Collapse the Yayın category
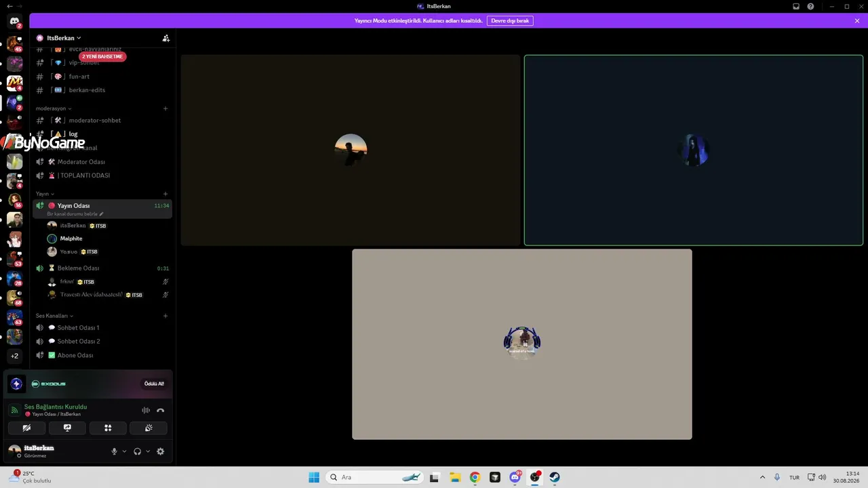 click(x=45, y=194)
